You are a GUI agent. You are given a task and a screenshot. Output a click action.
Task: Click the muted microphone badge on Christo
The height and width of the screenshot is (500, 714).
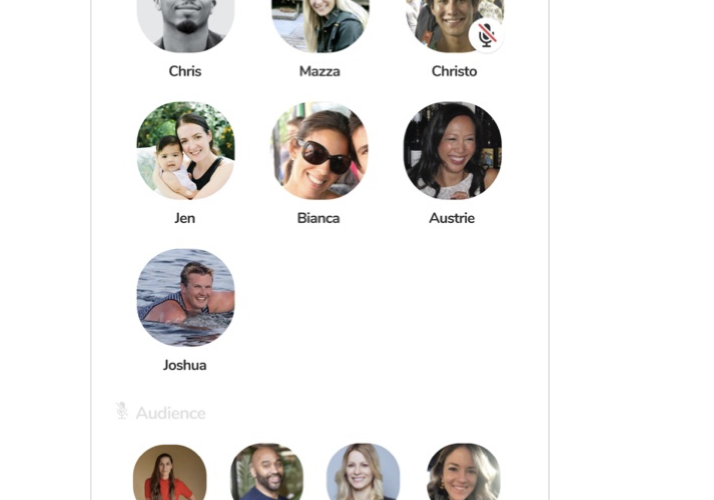(x=486, y=36)
